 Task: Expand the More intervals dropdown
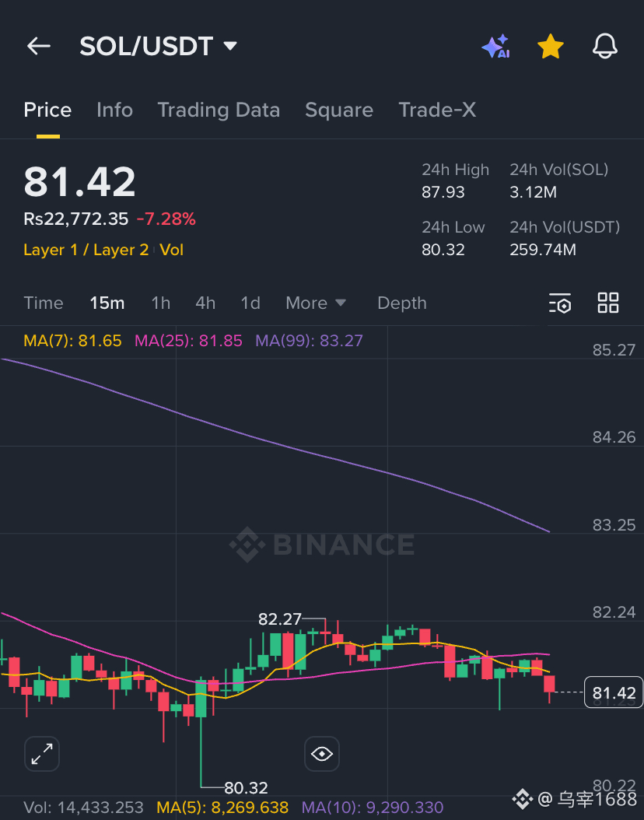pyautogui.click(x=316, y=303)
